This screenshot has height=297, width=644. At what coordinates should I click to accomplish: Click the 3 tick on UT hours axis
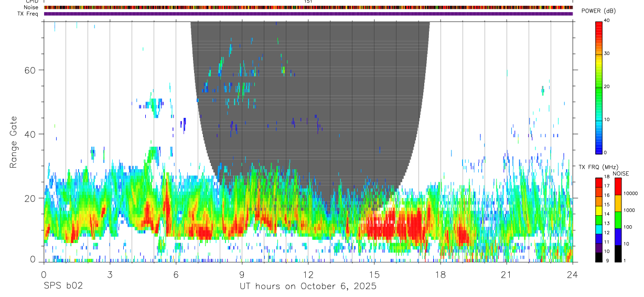click(x=110, y=274)
